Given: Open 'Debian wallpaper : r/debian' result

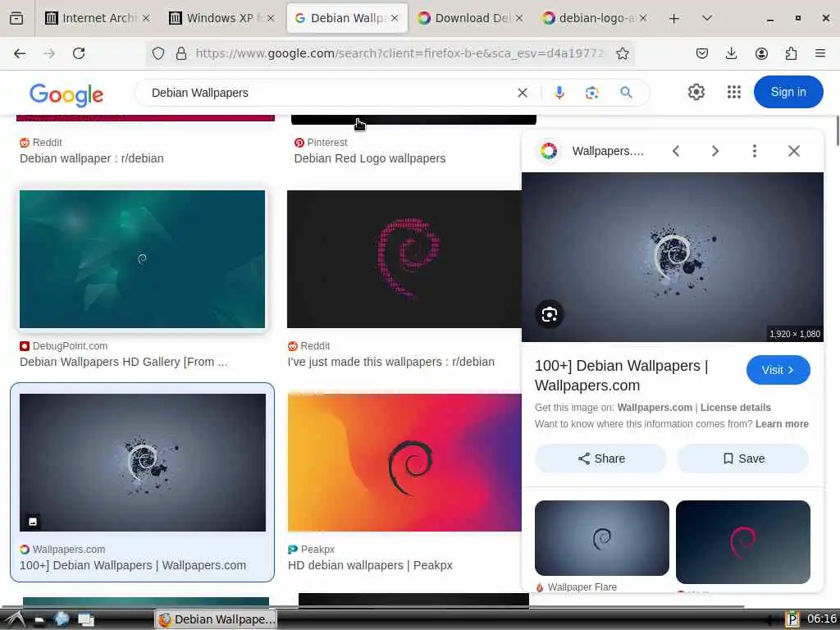Looking at the screenshot, I should tap(92, 158).
